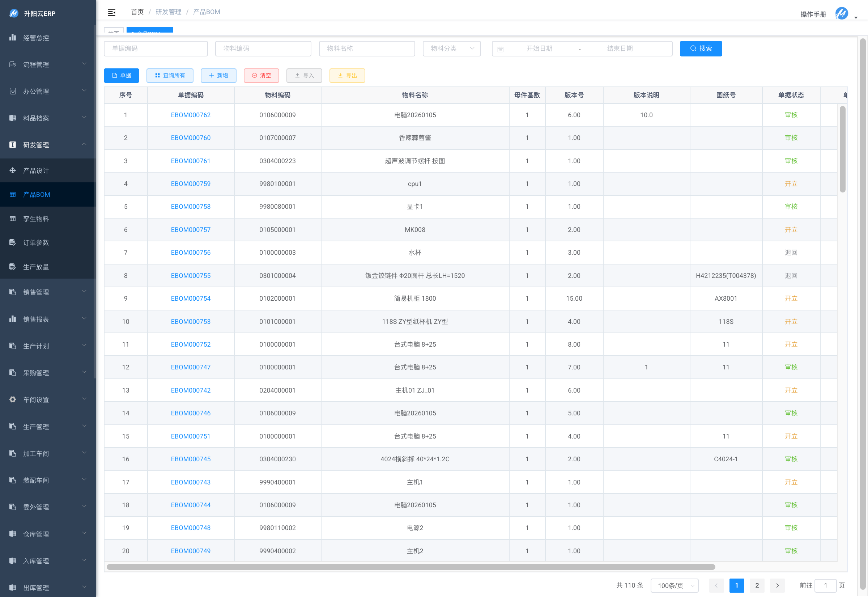This screenshot has height=597, width=868.
Task: Click the 产品设计 sidebar icon
Action: click(13, 170)
